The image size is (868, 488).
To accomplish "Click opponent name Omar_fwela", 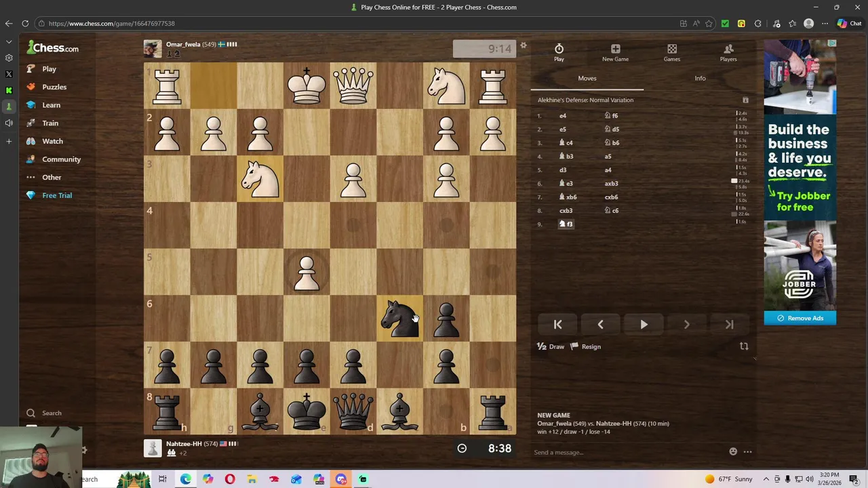I will tap(183, 44).
